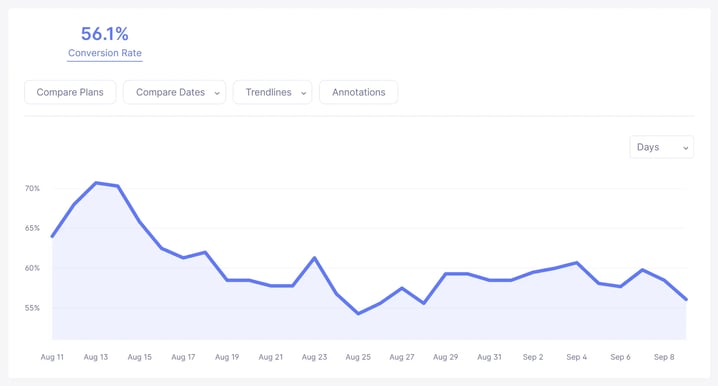Expand the Compare Dates dropdown
Screen dimensions: 718x386
click(174, 92)
